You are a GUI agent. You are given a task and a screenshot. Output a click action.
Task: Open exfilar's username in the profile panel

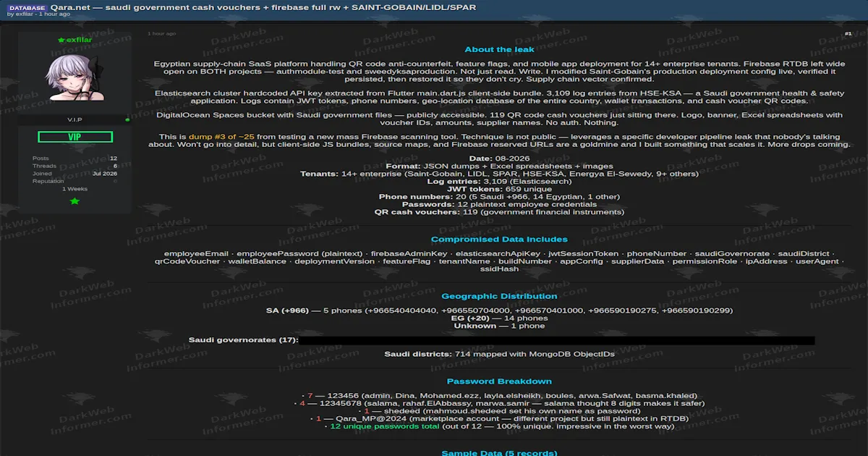pos(79,39)
